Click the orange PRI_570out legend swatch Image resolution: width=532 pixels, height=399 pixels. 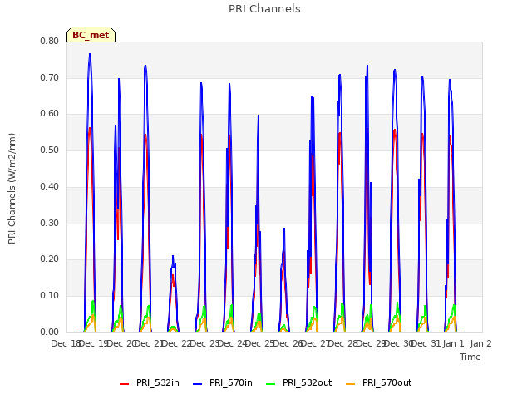pyautogui.click(x=351, y=384)
